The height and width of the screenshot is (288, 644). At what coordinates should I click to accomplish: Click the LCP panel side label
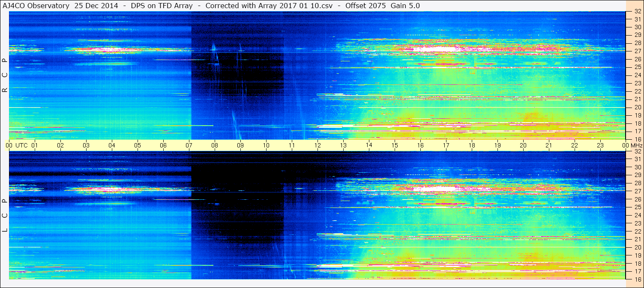point(5,216)
